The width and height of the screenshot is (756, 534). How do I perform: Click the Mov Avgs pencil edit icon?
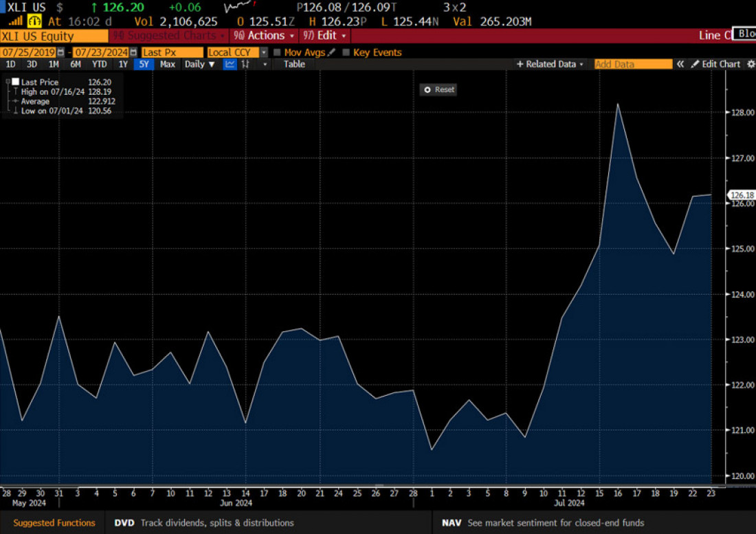[x=331, y=52]
